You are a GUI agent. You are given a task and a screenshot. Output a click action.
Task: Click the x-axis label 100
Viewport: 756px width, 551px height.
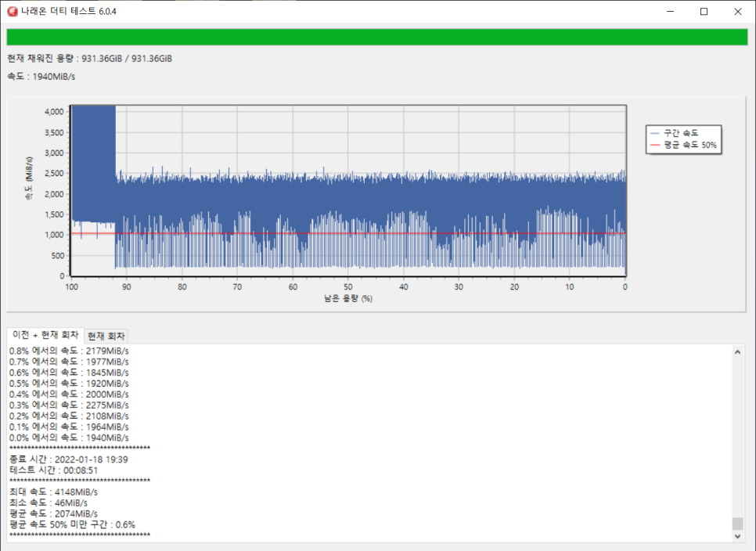coord(71,286)
